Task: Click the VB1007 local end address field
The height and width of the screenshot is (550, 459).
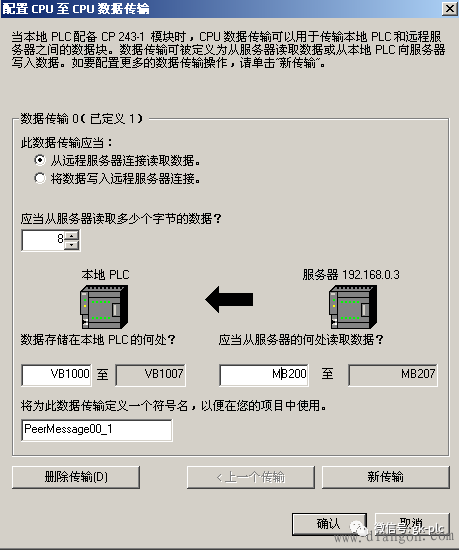Action: point(150,375)
